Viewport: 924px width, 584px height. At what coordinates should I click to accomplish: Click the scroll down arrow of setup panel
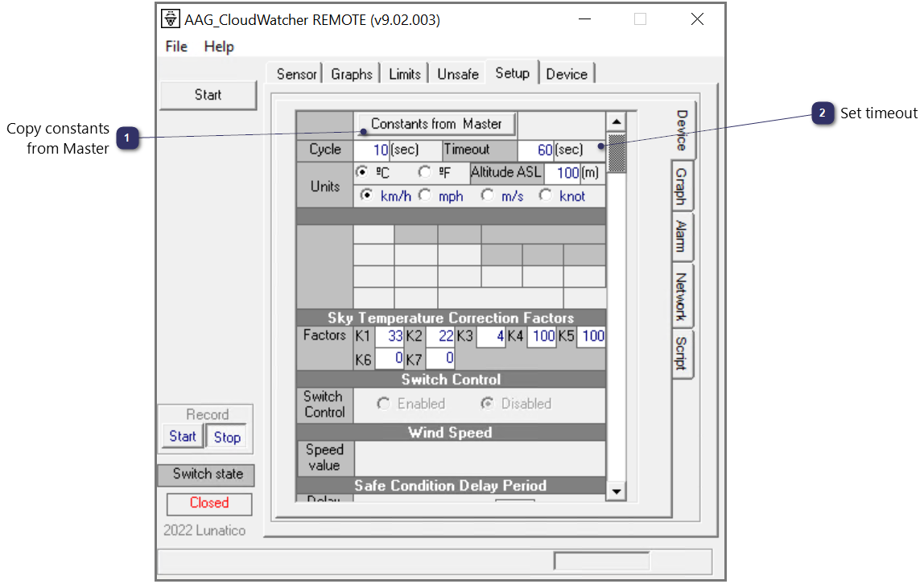616,491
